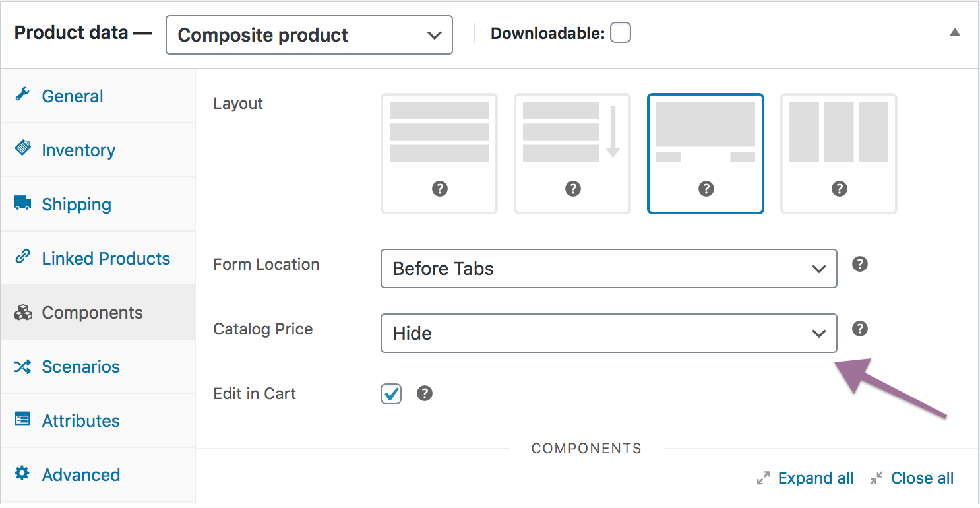Image resolution: width=980 pixels, height=508 pixels.
Task: Switch to the Shipping tab
Action: (98, 204)
